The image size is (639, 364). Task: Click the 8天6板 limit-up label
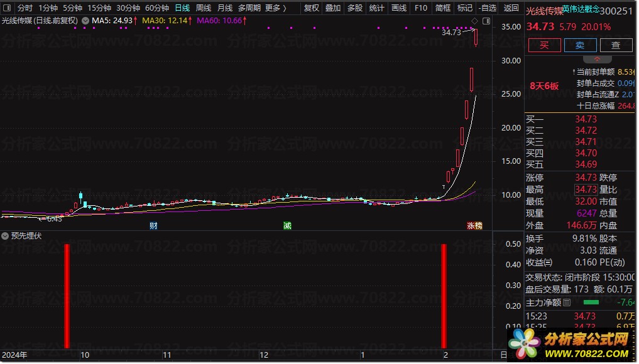[544, 86]
